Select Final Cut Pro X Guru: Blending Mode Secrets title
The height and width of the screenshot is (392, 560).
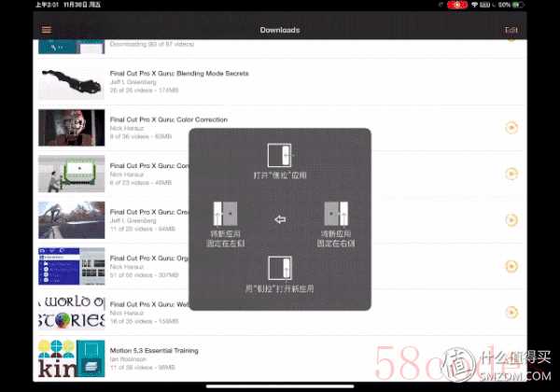click(179, 73)
